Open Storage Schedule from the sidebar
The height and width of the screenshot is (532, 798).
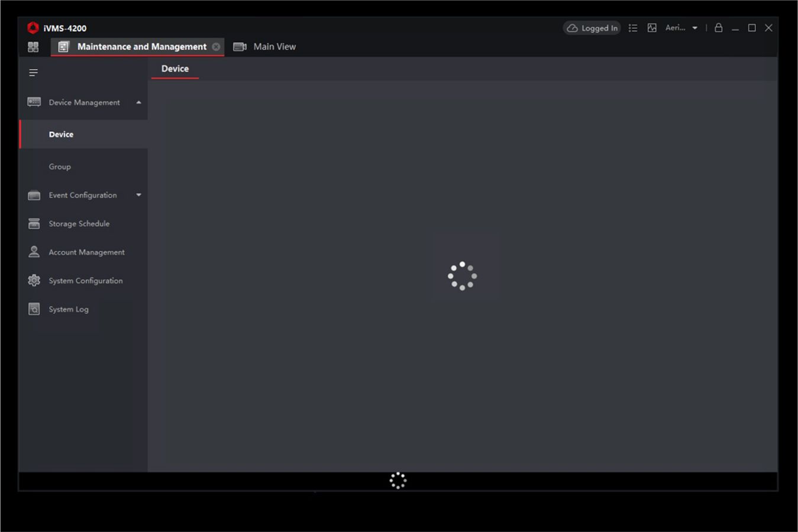click(x=79, y=223)
